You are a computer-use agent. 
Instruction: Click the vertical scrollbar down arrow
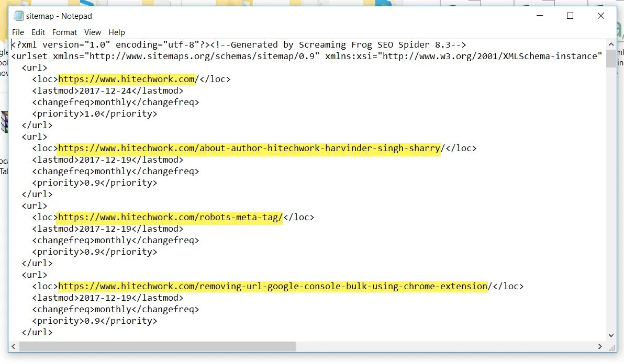point(611,335)
